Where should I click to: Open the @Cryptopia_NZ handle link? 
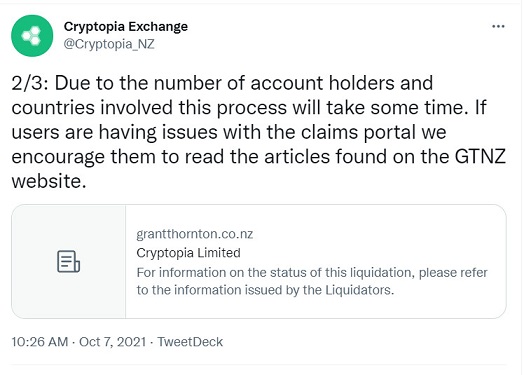[109, 44]
